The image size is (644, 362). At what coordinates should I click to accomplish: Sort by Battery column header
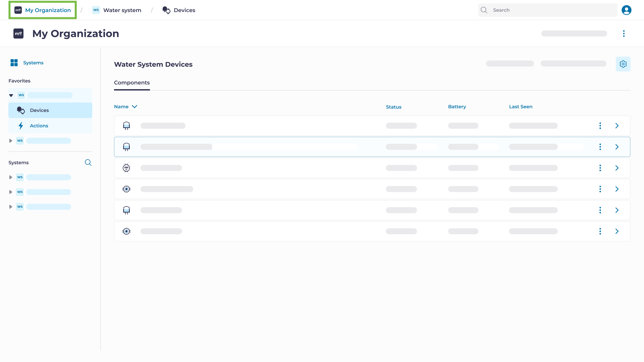(457, 107)
